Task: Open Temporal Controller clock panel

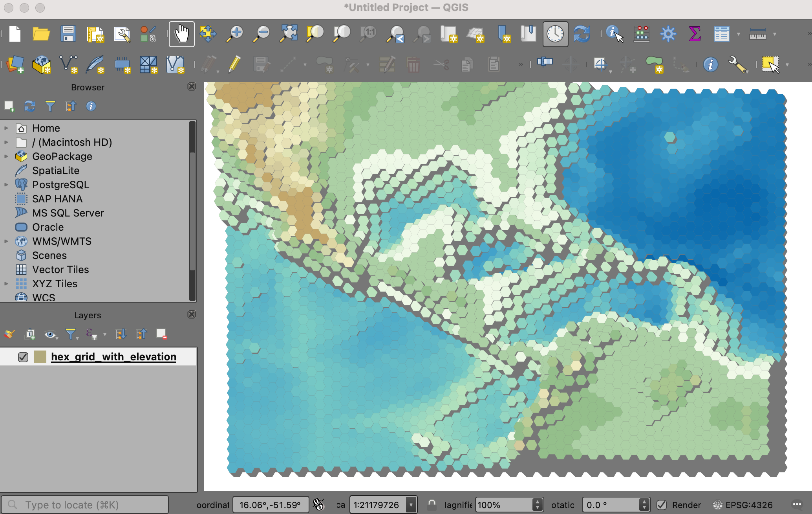Action: 555,34
